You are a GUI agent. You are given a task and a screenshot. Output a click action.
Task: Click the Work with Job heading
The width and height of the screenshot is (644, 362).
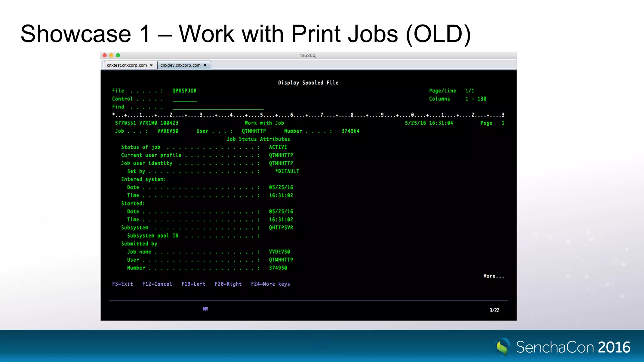point(264,123)
